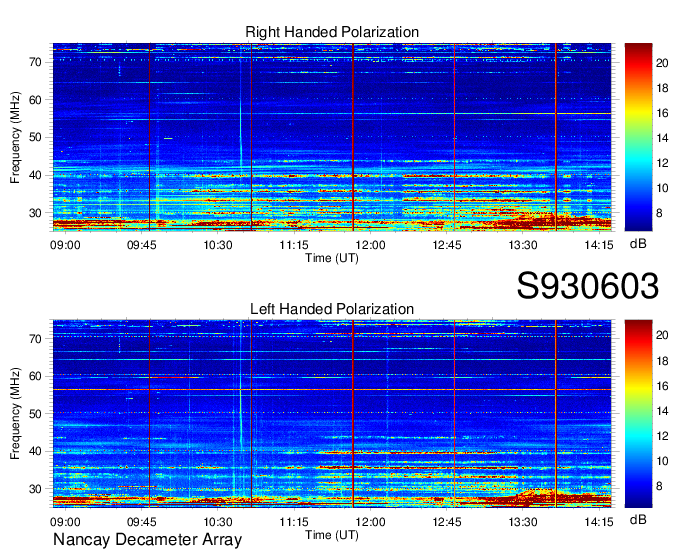Click the 12 dB tick on lower color bar
Screen dimensions: 680x552
(662, 436)
